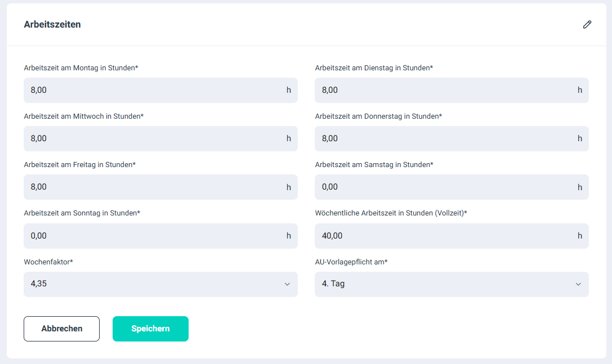Click the chevron arrow in AU-Vorlagepflicht field
Screen dimensions: 612x364
point(578,284)
